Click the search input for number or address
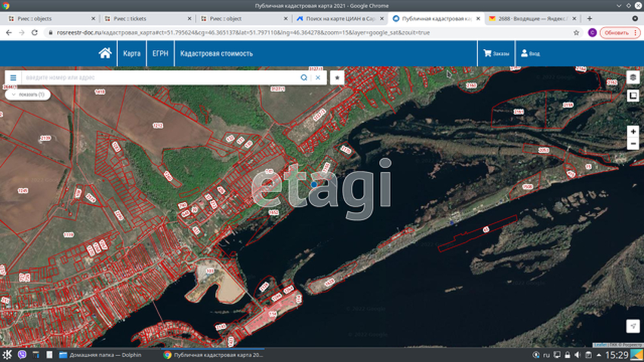644x362 pixels. tap(159, 77)
